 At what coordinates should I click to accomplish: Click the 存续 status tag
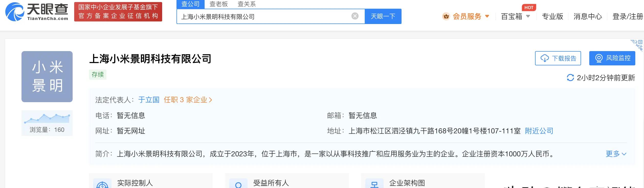[x=98, y=75]
